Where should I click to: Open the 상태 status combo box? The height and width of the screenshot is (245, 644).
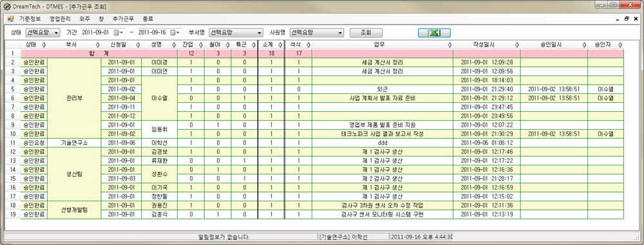pyautogui.click(x=43, y=33)
